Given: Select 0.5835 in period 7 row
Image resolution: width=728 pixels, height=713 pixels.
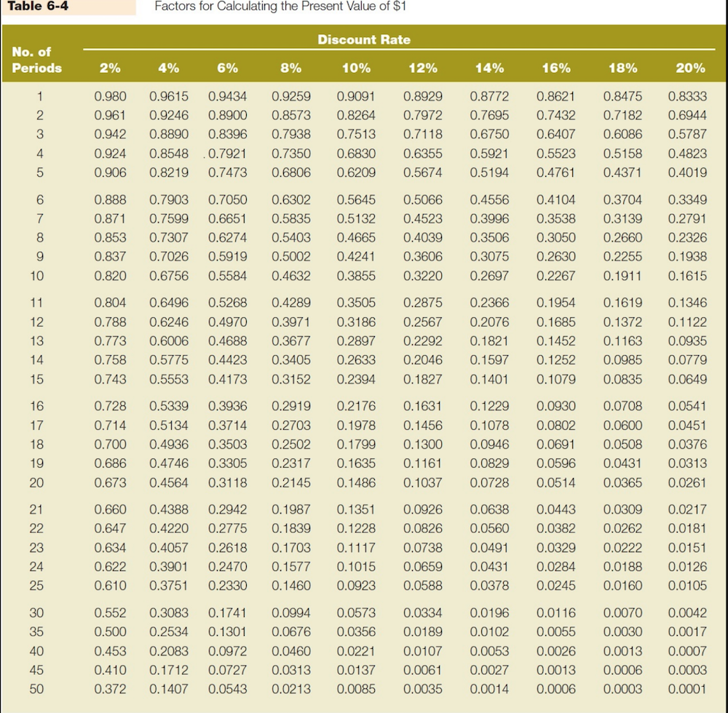Looking at the screenshot, I should pos(291,218).
